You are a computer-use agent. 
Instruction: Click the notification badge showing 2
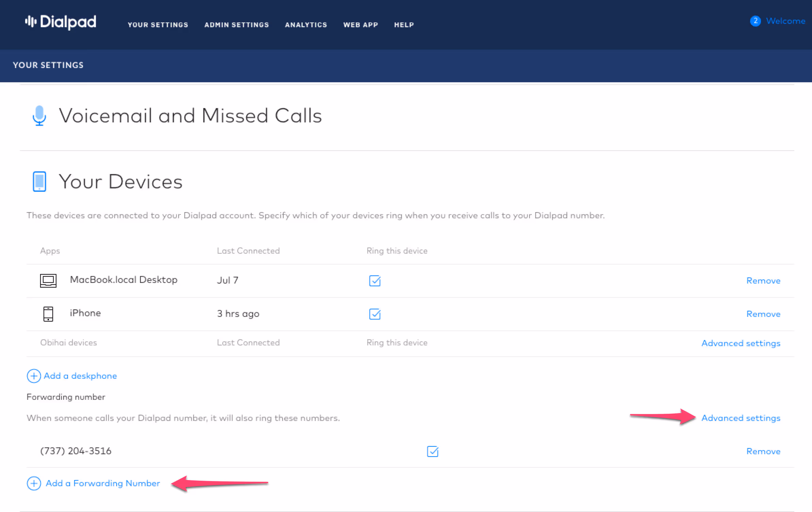[755, 21]
